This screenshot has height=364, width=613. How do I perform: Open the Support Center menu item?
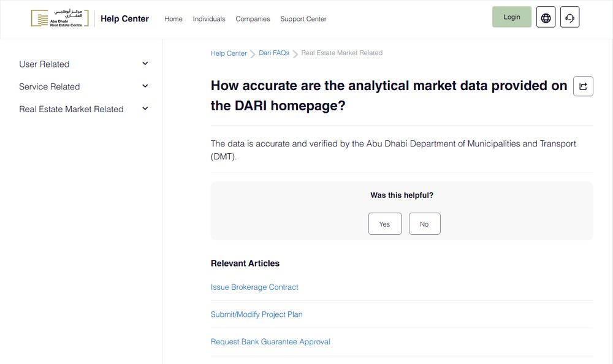(x=303, y=19)
